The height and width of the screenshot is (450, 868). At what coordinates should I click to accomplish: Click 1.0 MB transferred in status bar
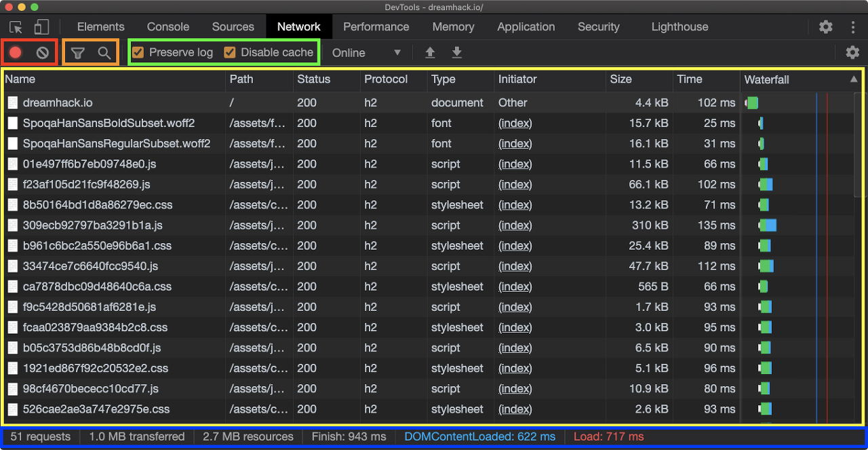(x=137, y=436)
